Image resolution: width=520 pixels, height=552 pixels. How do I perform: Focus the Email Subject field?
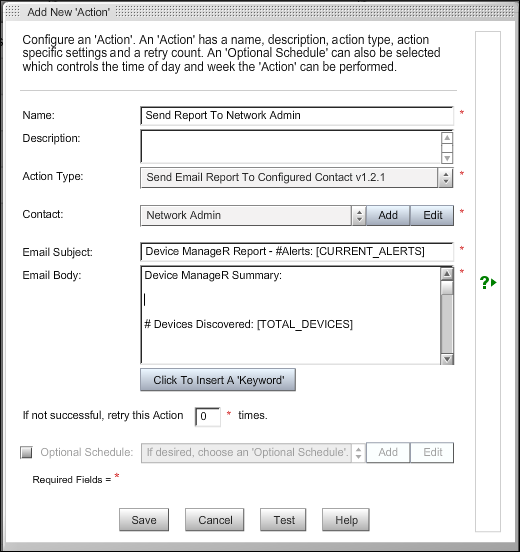pyautogui.click(x=297, y=251)
